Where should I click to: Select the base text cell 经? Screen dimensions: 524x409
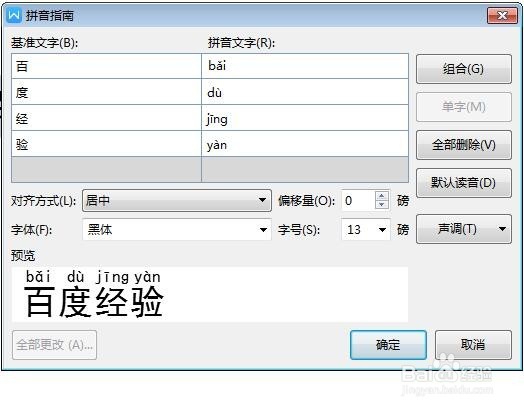click(107, 118)
